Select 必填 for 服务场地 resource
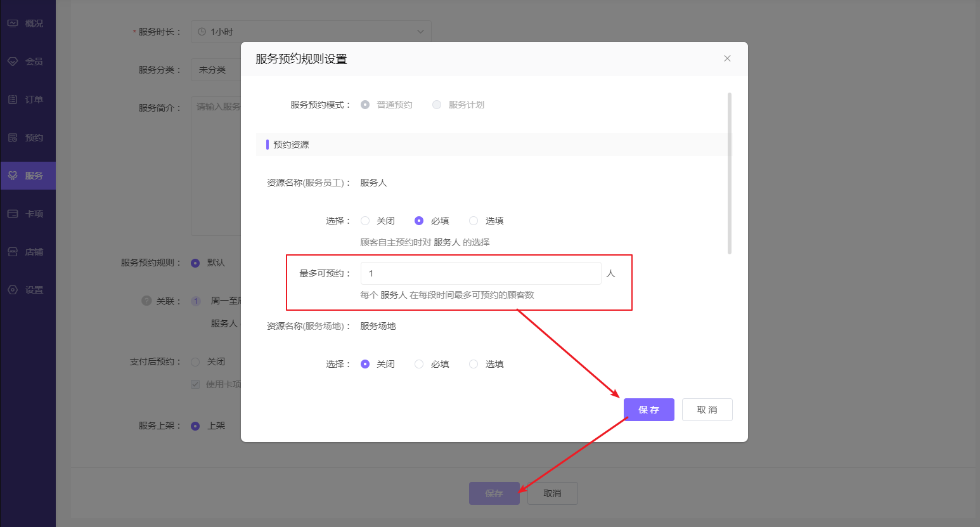 [419, 364]
